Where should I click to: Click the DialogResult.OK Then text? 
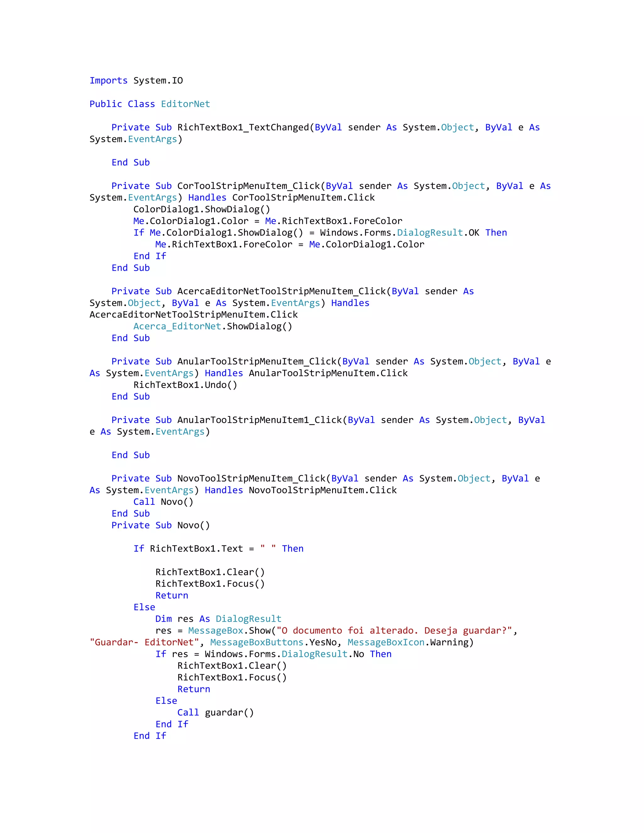tap(452, 233)
